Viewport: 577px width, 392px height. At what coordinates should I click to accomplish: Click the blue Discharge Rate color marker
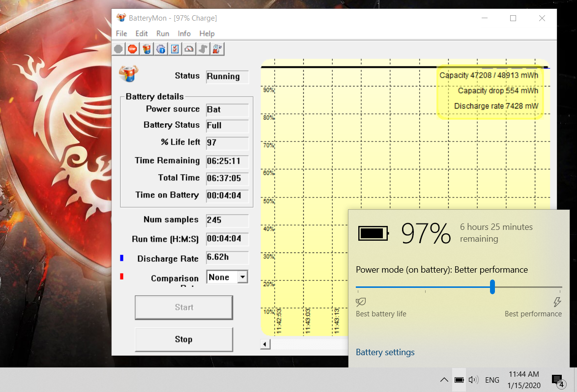click(122, 258)
